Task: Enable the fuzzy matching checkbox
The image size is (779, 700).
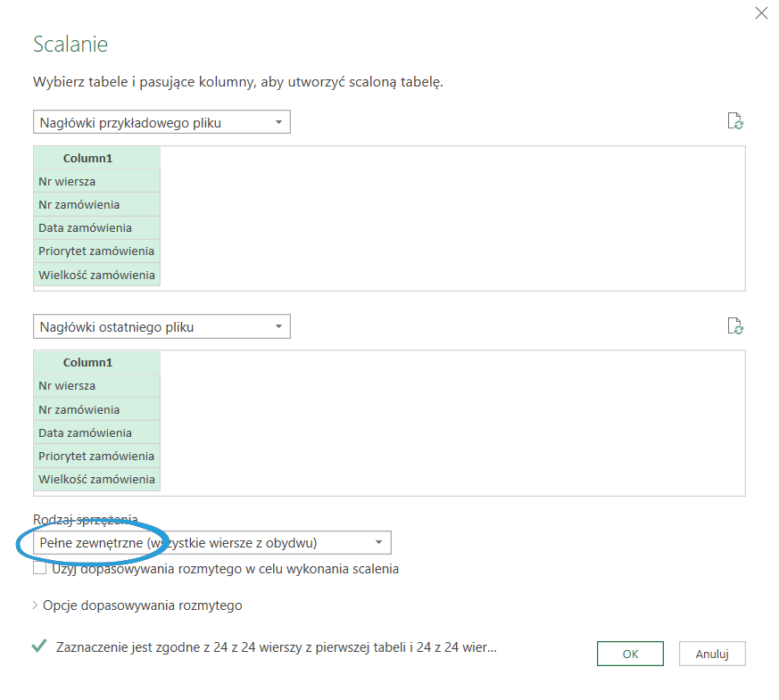Action: coord(40,568)
